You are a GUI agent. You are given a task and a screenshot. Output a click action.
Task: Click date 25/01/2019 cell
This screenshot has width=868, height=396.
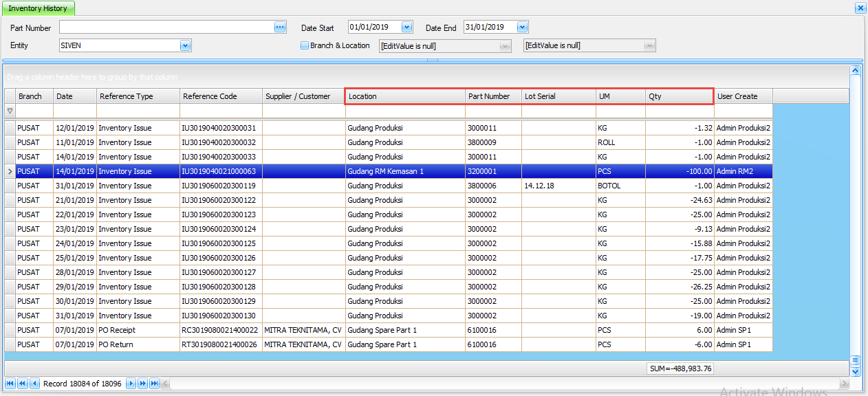point(75,258)
